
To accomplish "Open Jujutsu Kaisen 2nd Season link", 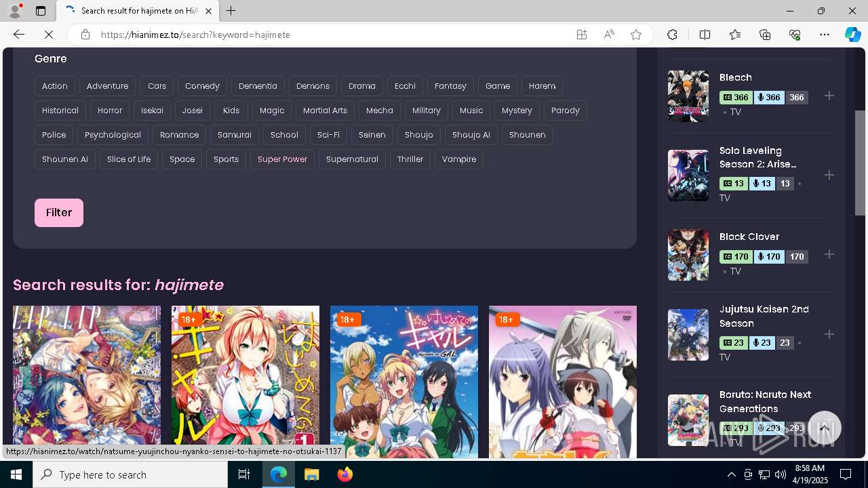I will (x=764, y=317).
